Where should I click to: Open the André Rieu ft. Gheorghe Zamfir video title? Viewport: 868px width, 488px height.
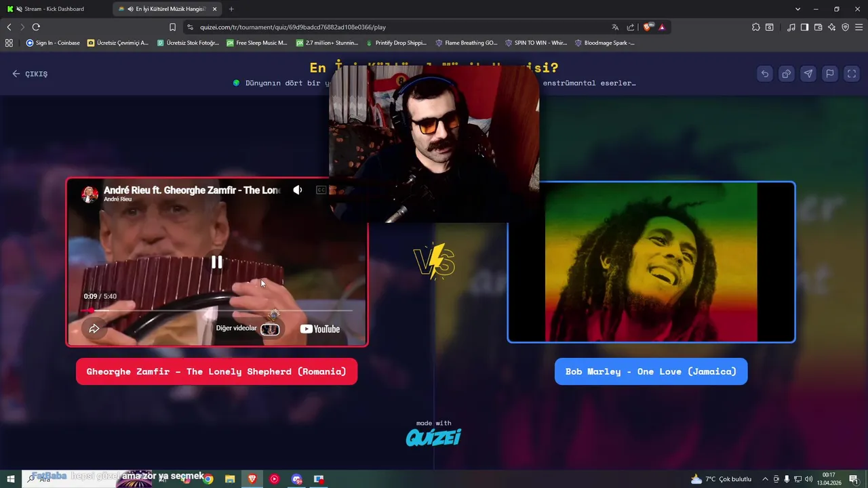[x=192, y=190]
